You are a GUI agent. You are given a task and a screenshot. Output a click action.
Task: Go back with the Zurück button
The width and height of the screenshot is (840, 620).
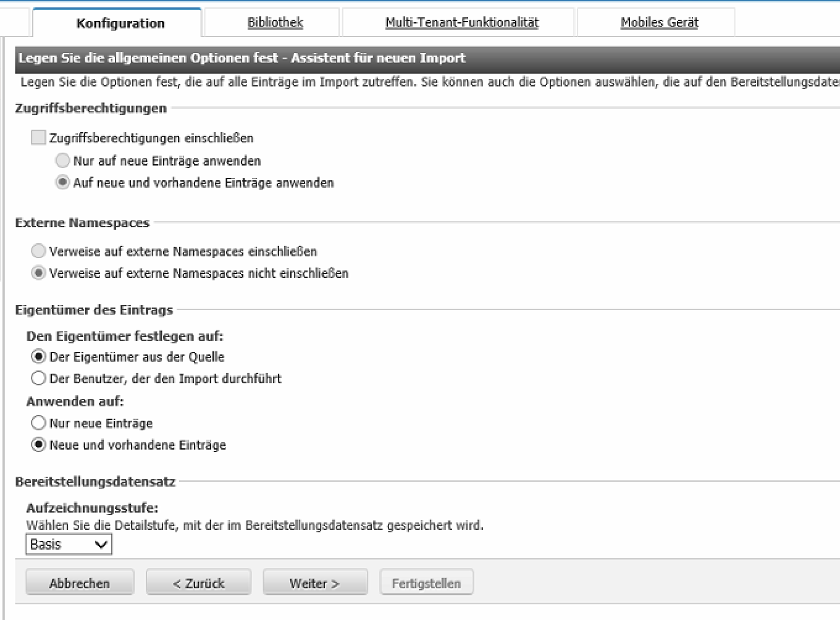click(198, 583)
